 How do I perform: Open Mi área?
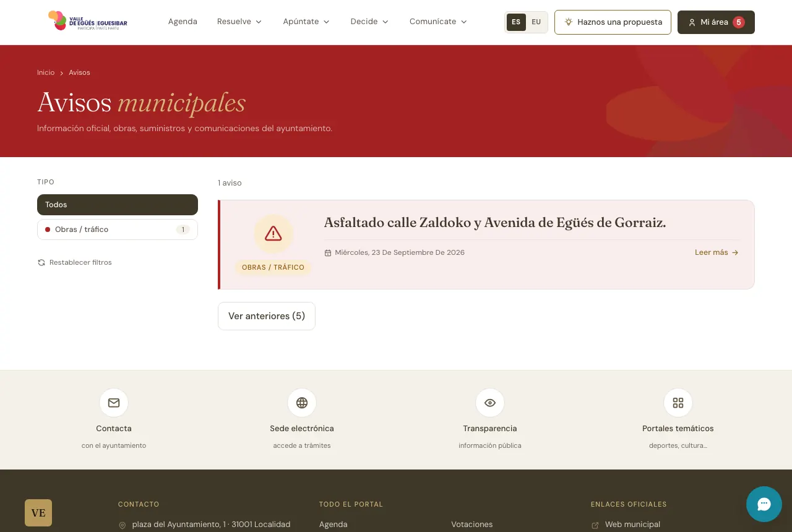(x=716, y=22)
